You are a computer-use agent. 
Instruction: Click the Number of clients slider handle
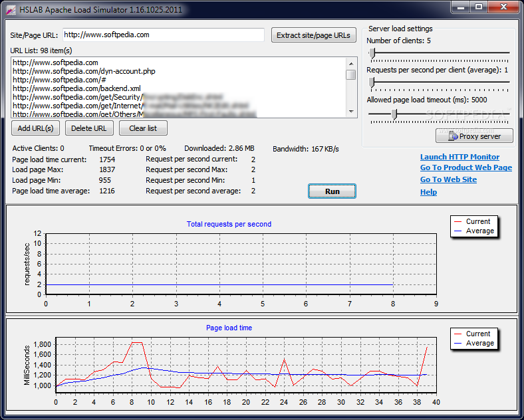[x=372, y=53]
